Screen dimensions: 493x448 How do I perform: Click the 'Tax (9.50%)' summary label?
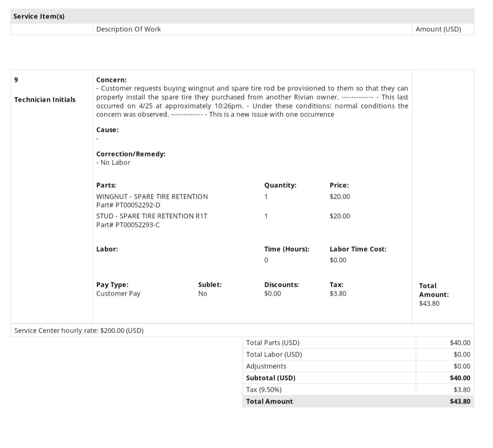tap(264, 390)
